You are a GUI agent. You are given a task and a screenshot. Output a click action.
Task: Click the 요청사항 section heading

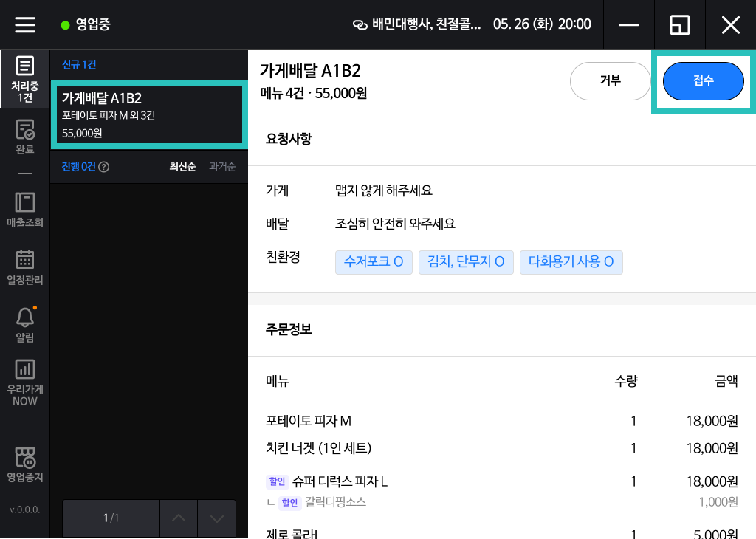tap(289, 139)
